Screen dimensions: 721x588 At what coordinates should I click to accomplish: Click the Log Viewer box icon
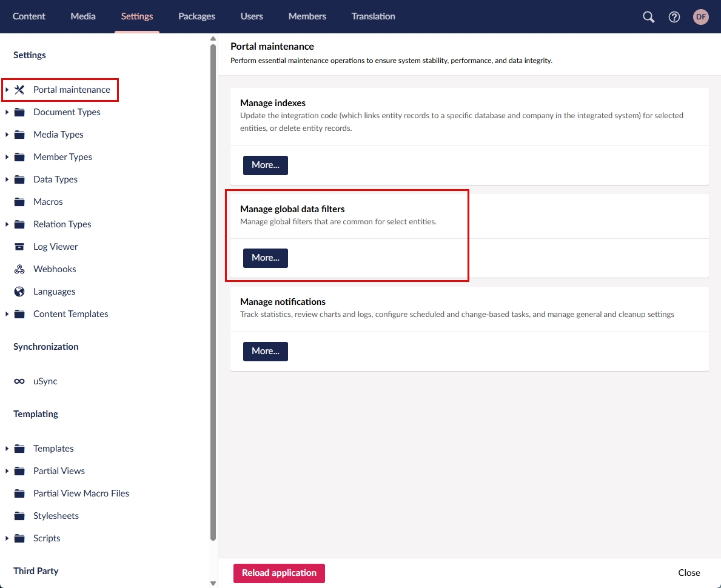19,247
